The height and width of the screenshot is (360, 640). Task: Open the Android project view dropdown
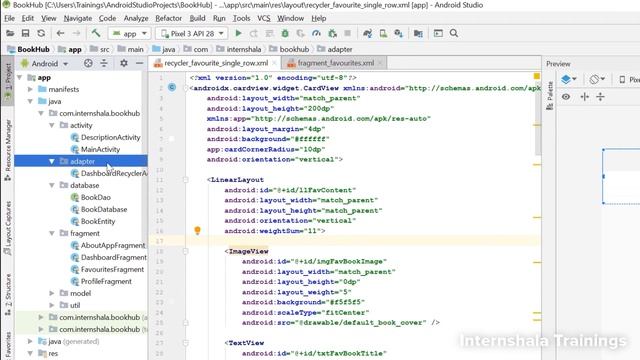tap(44, 64)
